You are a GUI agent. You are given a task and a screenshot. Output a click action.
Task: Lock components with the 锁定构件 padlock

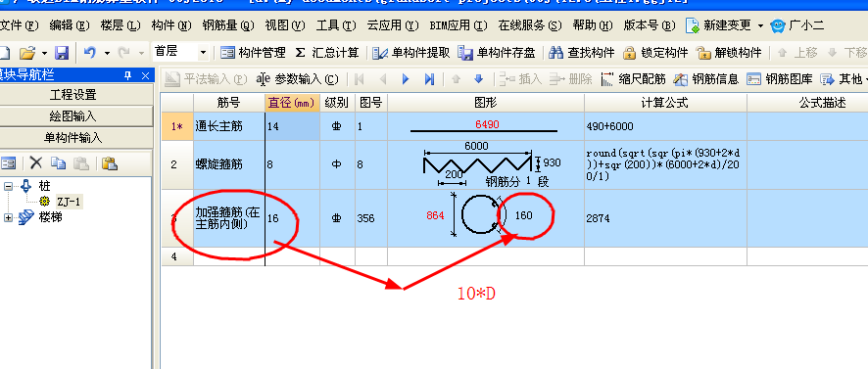[x=655, y=53]
